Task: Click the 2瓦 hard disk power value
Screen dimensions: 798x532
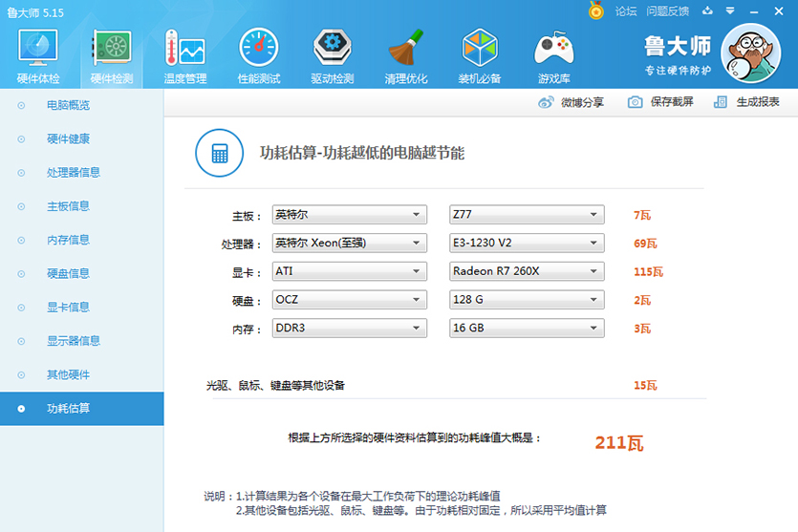Action: (642, 300)
